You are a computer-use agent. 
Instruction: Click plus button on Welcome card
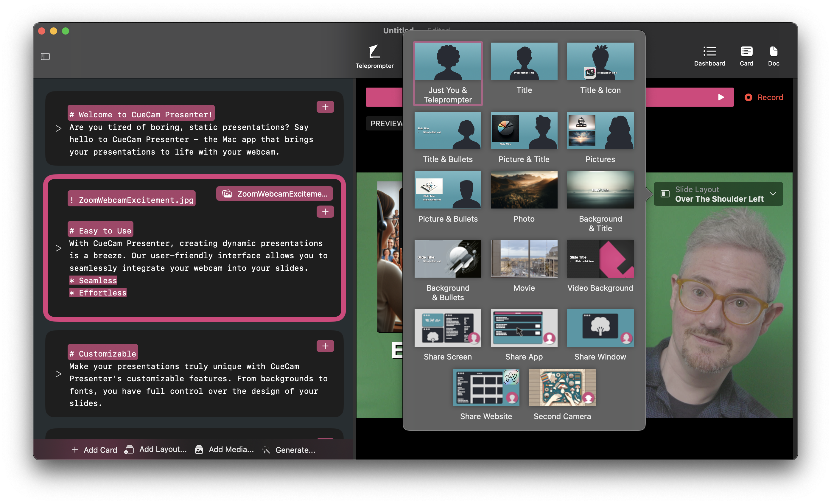click(325, 107)
